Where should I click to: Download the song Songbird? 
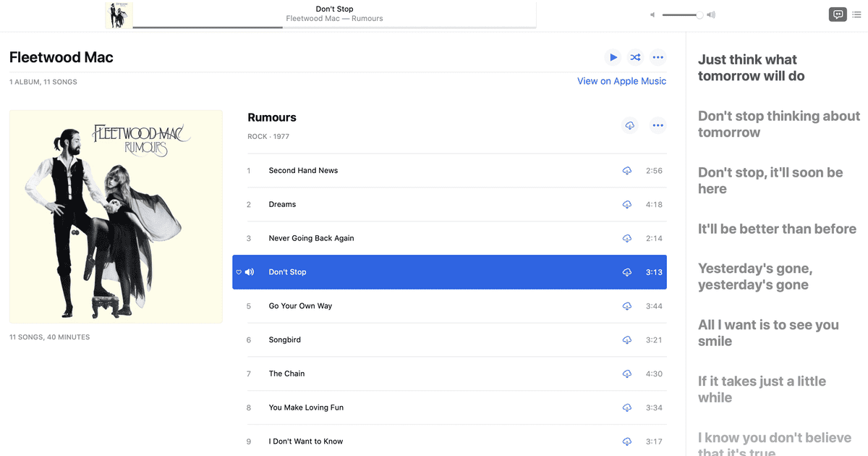pyautogui.click(x=627, y=340)
